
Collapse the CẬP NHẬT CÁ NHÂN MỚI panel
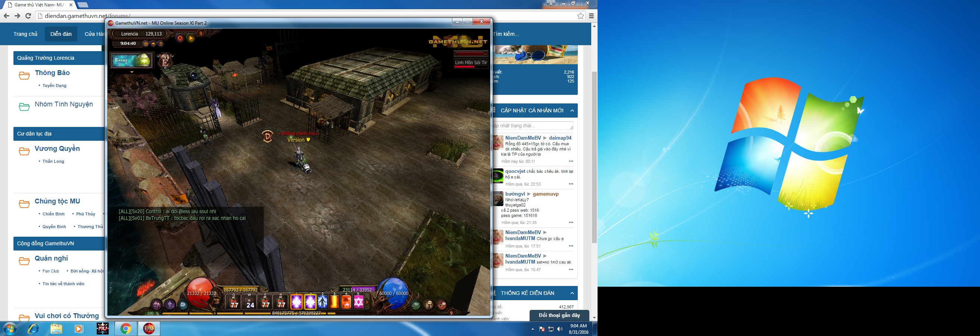coord(572,111)
